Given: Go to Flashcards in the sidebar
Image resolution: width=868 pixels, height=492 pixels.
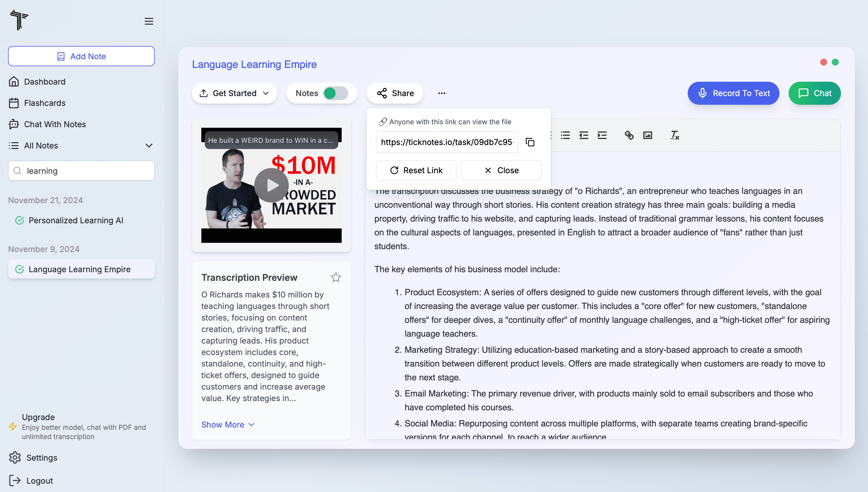Looking at the screenshot, I should tap(44, 103).
